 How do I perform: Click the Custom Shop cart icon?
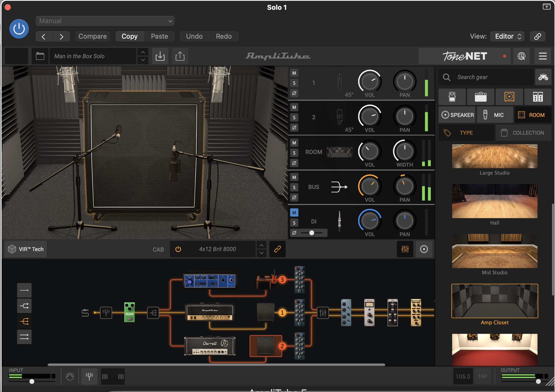(543, 77)
